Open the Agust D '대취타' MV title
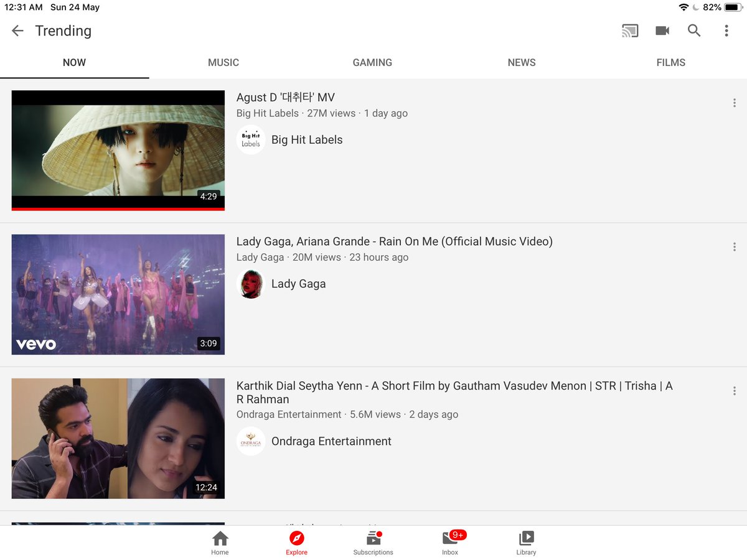 (286, 97)
